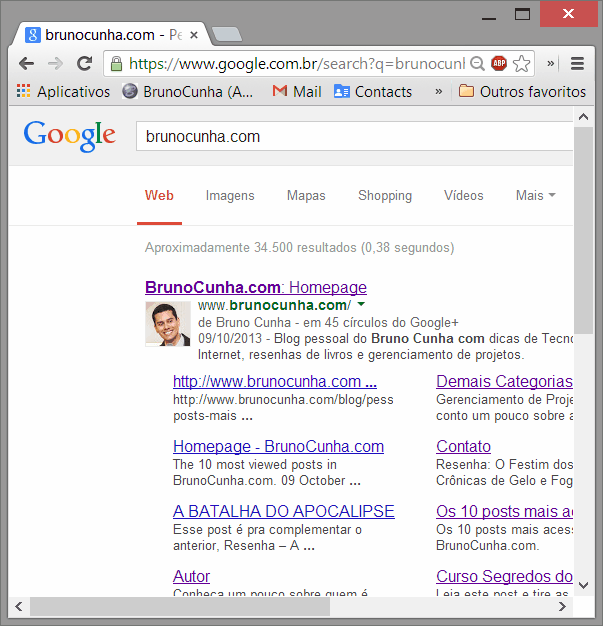Open the BrunoCunha.com: Homepage result
The image size is (603, 626).
click(x=256, y=287)
